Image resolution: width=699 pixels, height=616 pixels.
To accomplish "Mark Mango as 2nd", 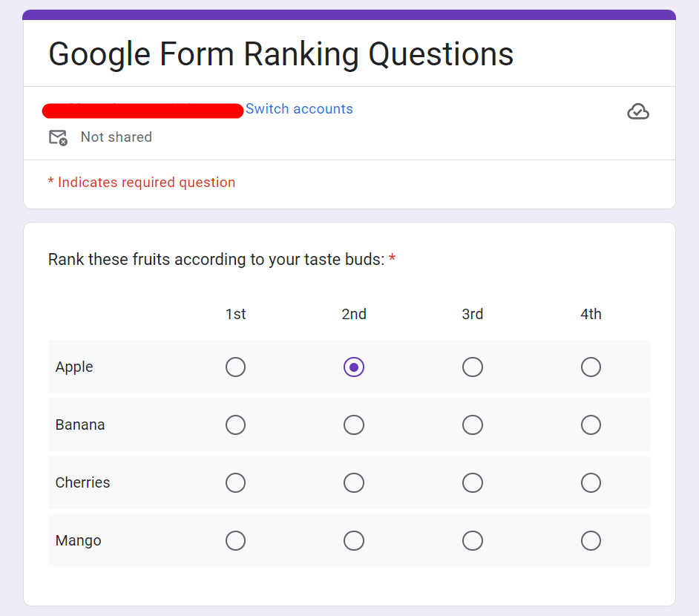I will coord(354,540).
